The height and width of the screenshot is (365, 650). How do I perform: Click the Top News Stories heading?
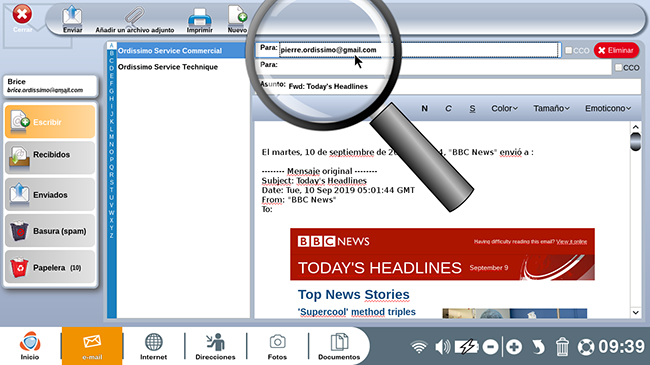click(x=354, y=294)
